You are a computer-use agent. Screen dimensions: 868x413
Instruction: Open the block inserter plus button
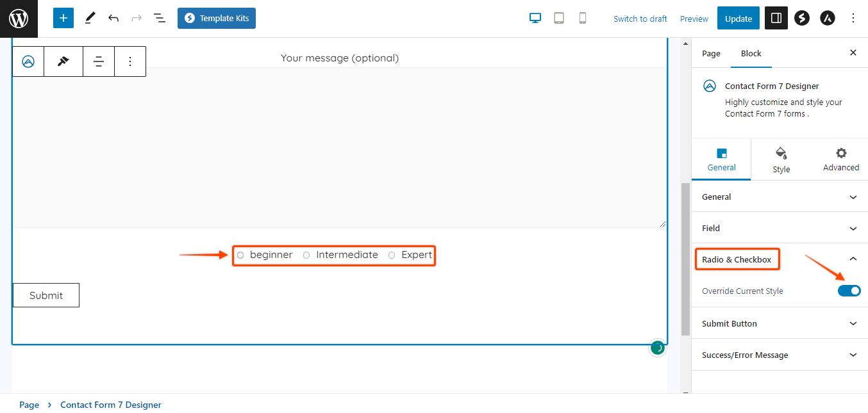[63, 19]
